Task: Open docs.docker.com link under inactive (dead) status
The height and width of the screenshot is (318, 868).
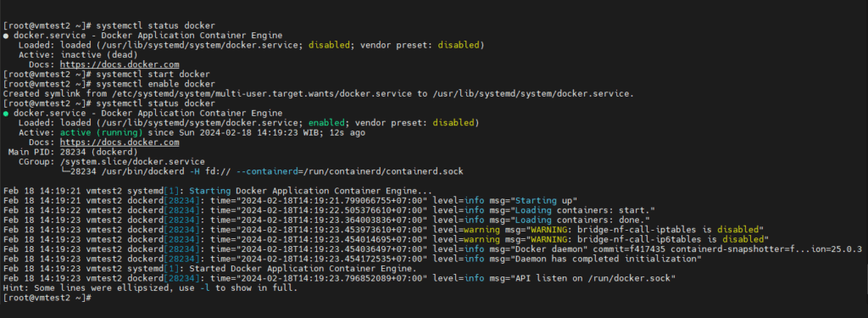Action: pyautogui.click(x=120, y=64)
